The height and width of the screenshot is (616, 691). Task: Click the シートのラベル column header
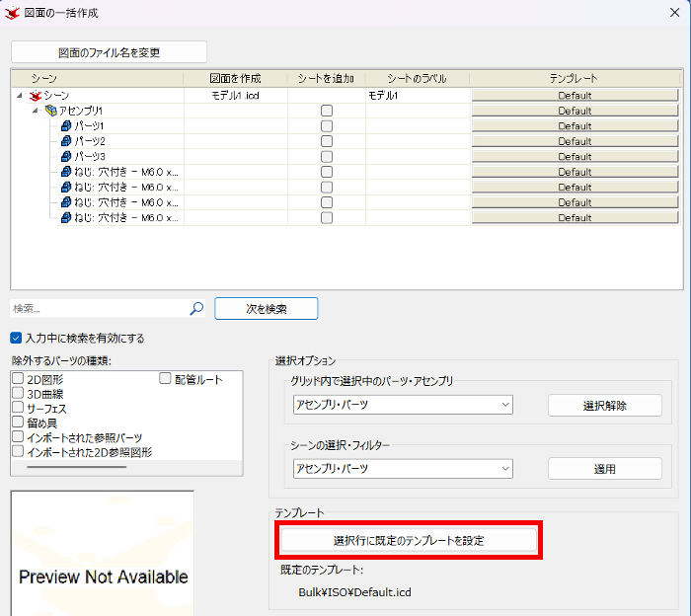pyautogui.click(x=418, y=78)
